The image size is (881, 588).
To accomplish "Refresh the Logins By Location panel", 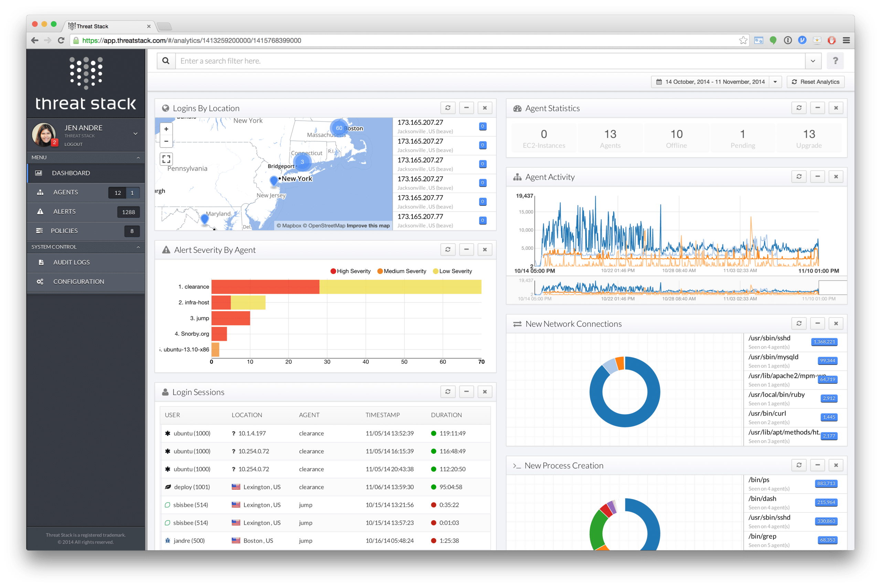I will (448, 108).
